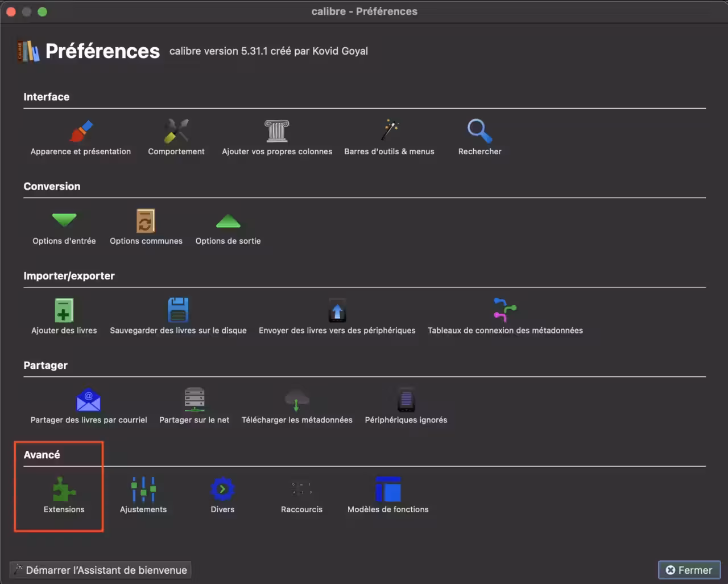Click the Importer/exporter section heading
The image size is (728, 584).
[x=69, y=275]
